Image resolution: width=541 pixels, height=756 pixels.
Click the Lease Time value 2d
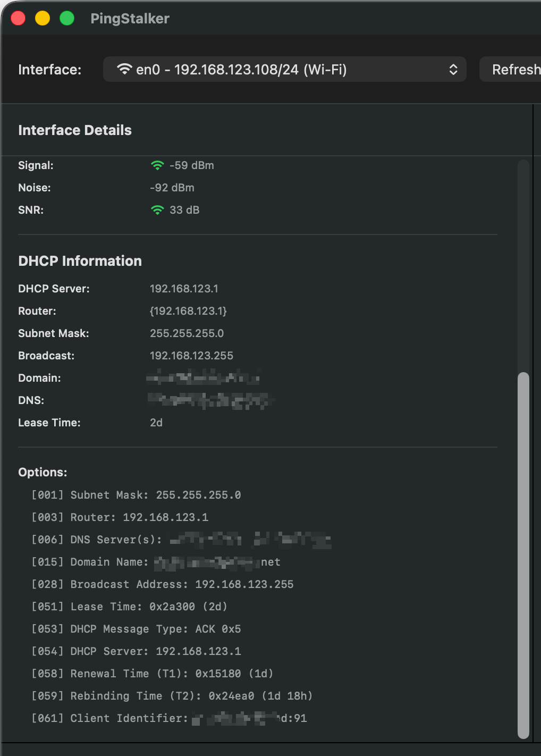point(156,423)
